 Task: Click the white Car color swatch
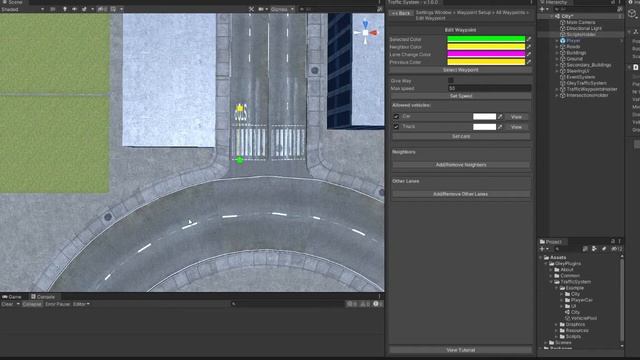(484, 117)
